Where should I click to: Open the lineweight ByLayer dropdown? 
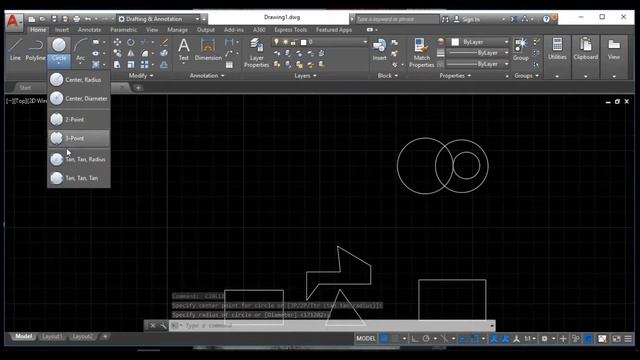pos(478,53)
